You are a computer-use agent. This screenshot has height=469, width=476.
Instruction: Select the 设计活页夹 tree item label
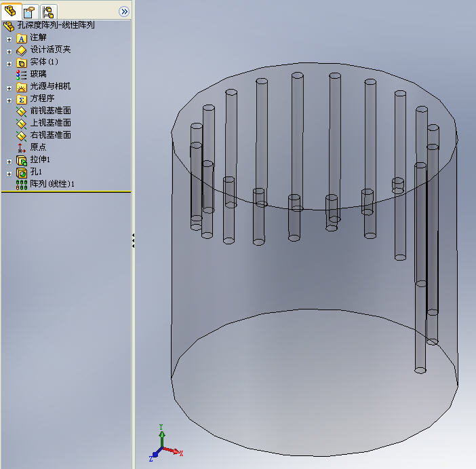(50, 50)
